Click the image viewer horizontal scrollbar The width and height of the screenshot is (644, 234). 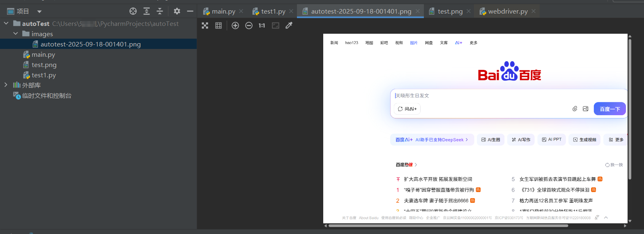click(x=448, y=225)
